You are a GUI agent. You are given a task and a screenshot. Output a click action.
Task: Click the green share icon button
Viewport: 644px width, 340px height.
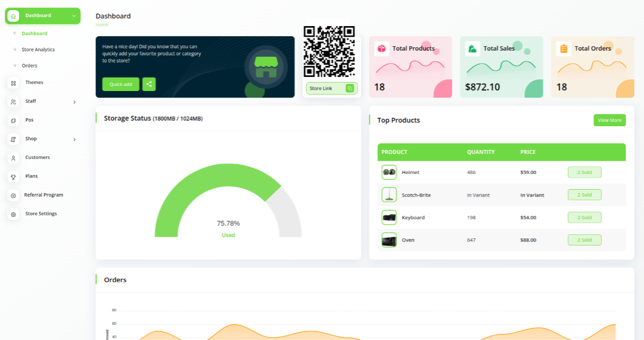tap(149, 84)
